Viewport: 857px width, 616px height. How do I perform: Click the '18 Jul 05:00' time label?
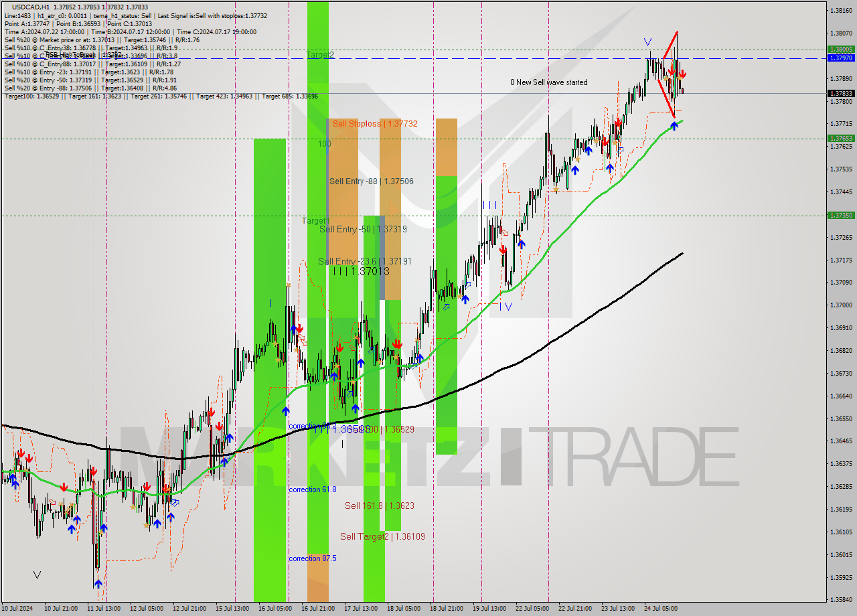click(404, 609)
